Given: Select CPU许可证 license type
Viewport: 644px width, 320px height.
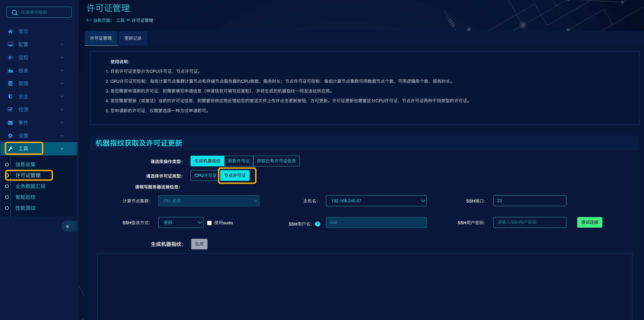Looking at the screenshot, I should click(x=205, y=175).
